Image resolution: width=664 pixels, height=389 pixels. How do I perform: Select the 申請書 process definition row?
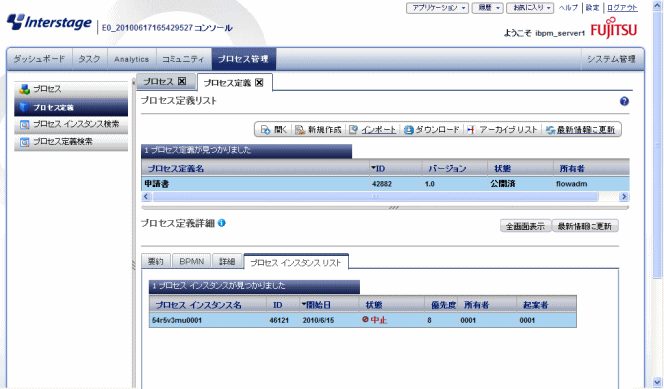385,184
